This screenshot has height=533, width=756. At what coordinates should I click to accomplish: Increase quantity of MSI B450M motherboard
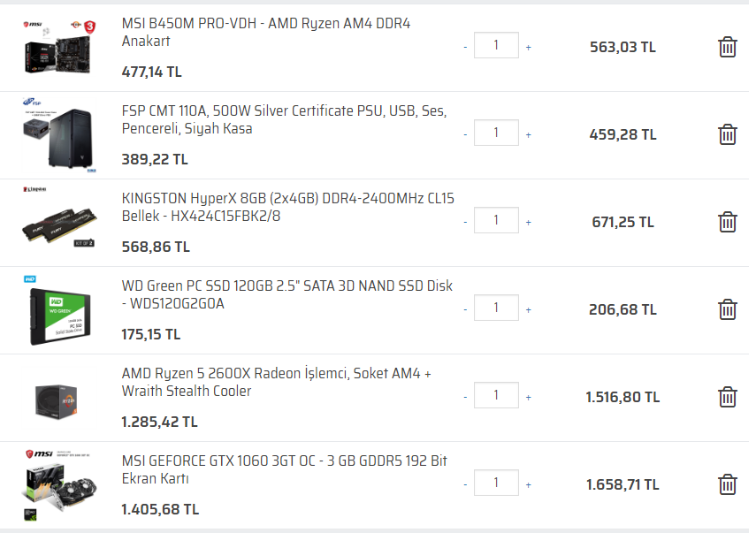point(529,48)
